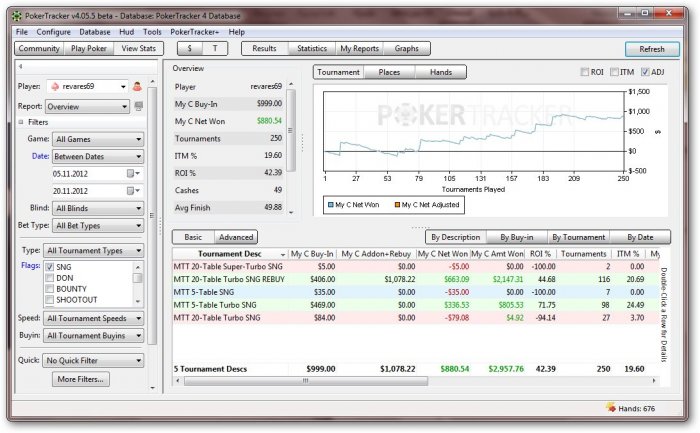The height and width of the screenshot is (433, 700).
Task: Open the Date dropdown showing Between Dates
Action: [98, 157]
